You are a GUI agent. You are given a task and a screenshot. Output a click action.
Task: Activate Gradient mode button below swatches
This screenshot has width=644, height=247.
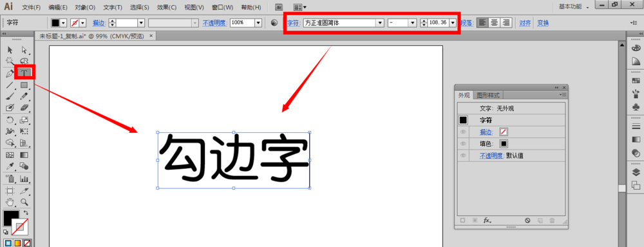17,243
